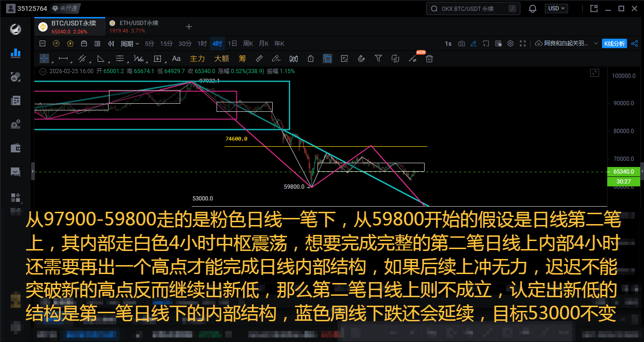Viewport: 644px width, 342px height.
Task: Click the filter funnel icon
Action: coord(378,59)
